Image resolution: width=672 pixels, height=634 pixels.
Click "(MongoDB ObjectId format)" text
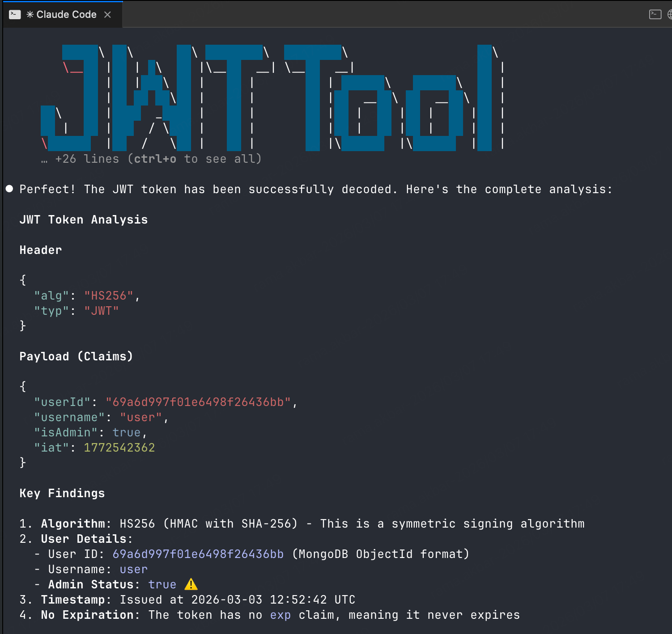click(x=381, y=554)
